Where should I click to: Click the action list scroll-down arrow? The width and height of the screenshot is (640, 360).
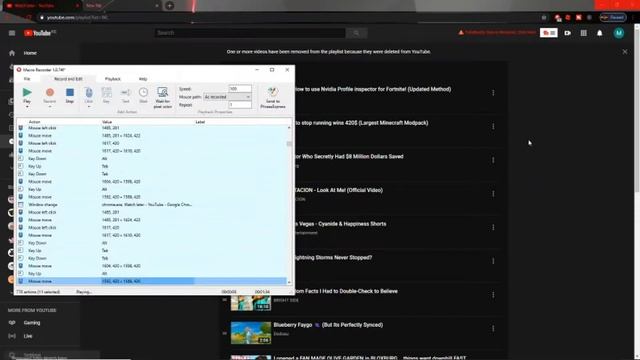click(289, 282)
